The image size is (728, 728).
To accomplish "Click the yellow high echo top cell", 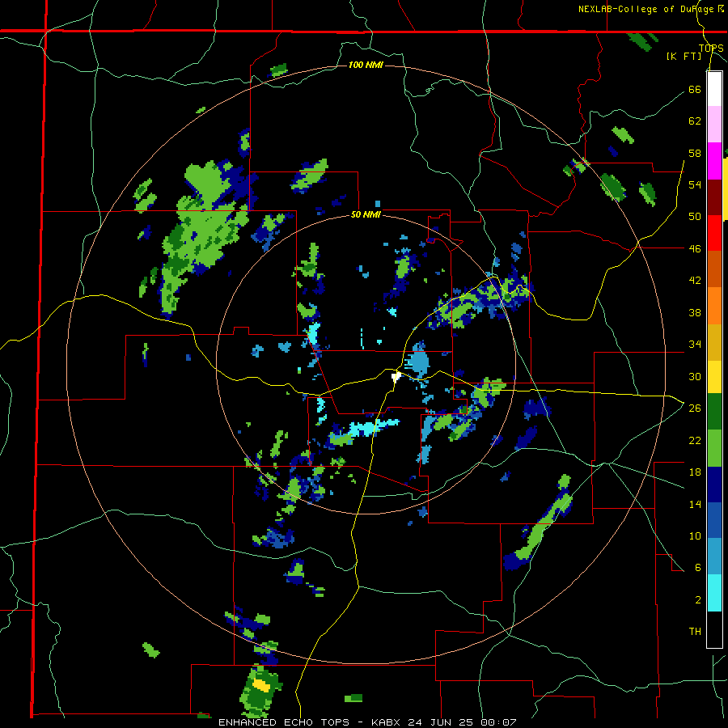I will (x=261, y=685).
